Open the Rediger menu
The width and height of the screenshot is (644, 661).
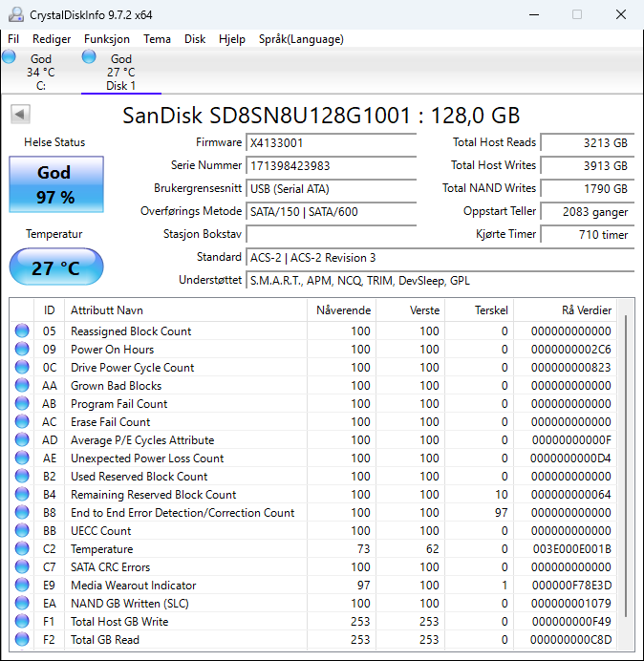[52, 39]
